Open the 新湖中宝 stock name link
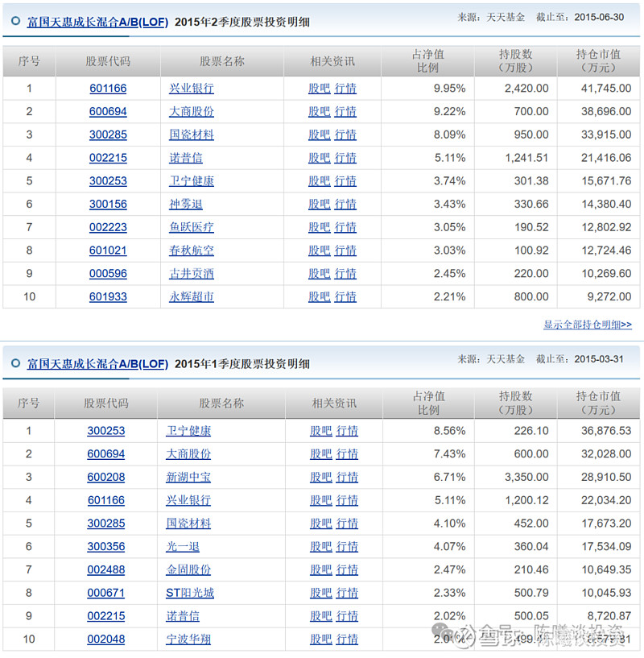Image resolution: width=644 pixels, height=658 pixels. 188,477
